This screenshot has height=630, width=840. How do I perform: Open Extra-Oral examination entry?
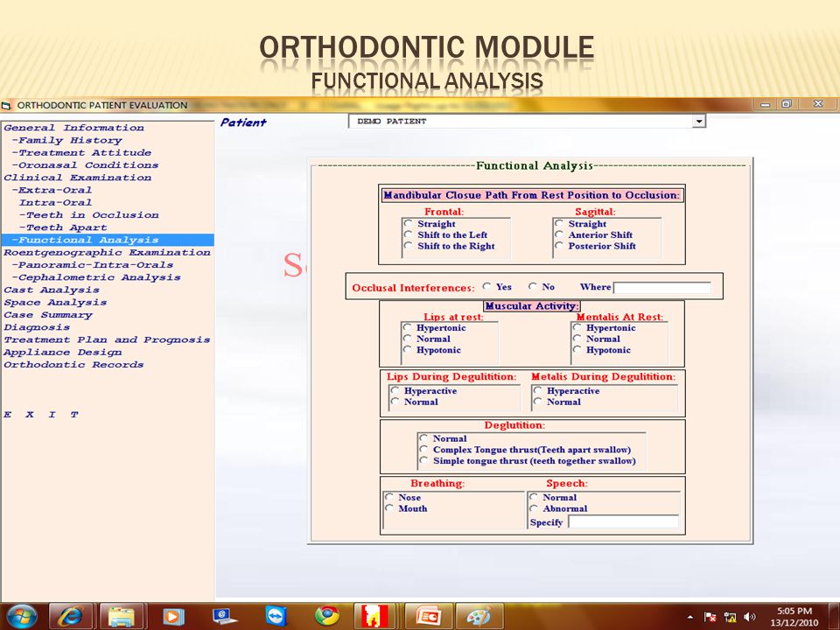click(x=52, y=190)
